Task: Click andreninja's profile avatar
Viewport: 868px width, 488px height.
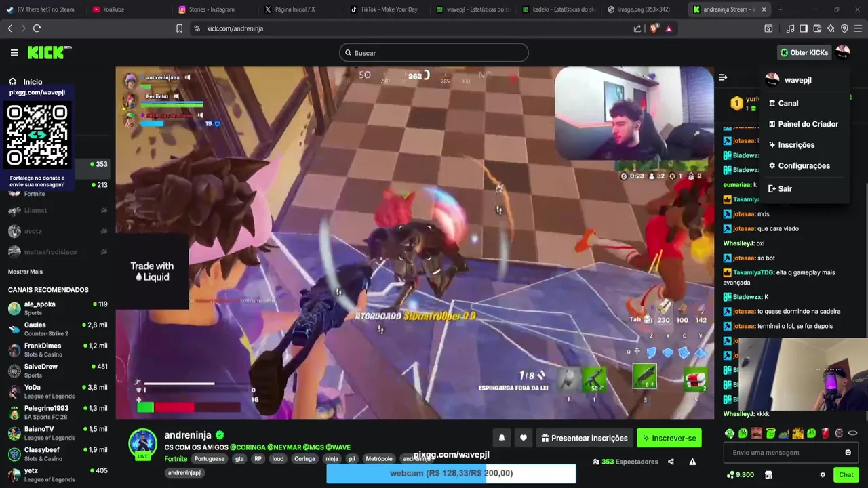Action: click(x=143, y=444)
